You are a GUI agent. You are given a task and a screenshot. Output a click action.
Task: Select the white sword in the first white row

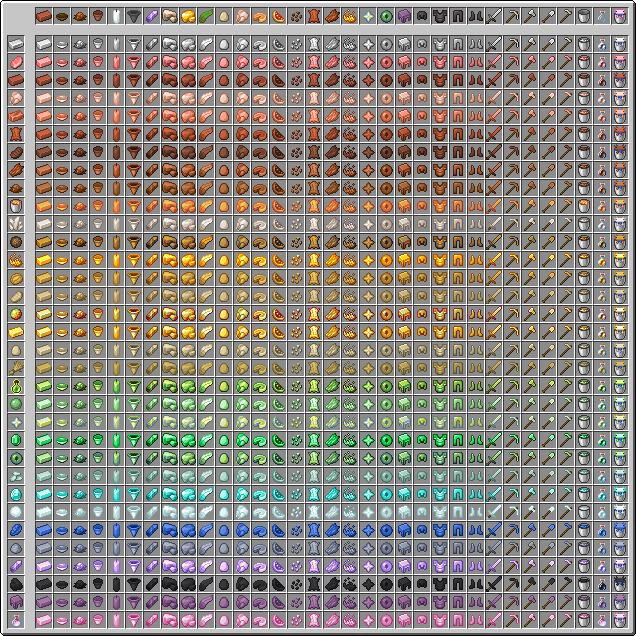[x=494, y=44]
